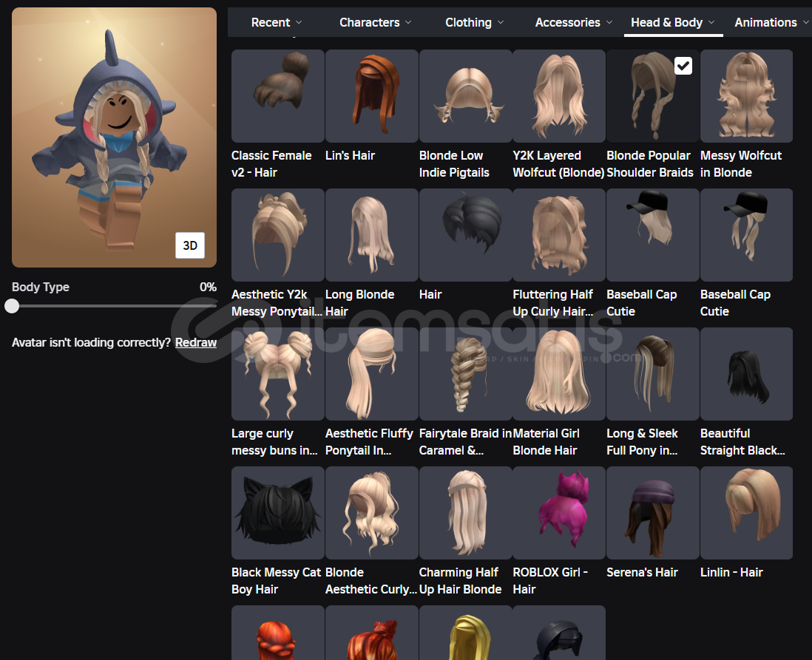Image resolution: width=812 pixels, height=660 pixels.
Task: Select Messy Wolfcut in Blonde thumbnail
Action: pyautogui.click(x=746, y=96)
